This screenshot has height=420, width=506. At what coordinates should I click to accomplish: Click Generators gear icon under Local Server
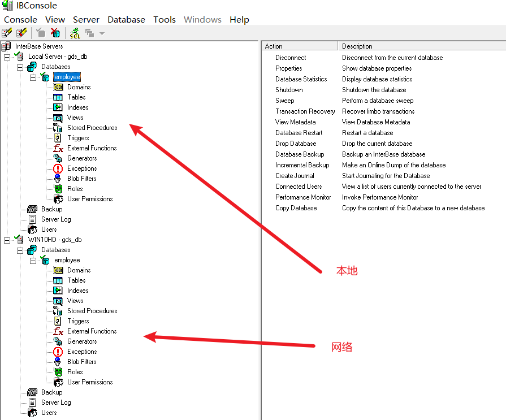click(x=58, y=158)
